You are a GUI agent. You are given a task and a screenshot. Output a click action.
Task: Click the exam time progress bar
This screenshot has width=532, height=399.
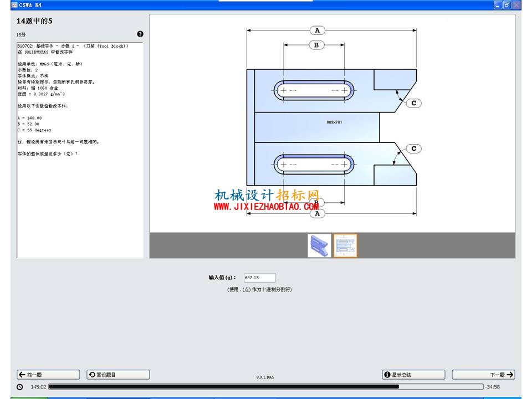[266, 386]
